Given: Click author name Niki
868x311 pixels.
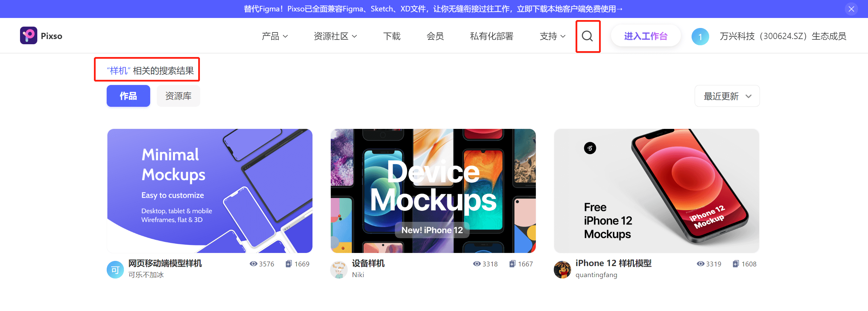Looking at the screenshot, I should (358, 275).
